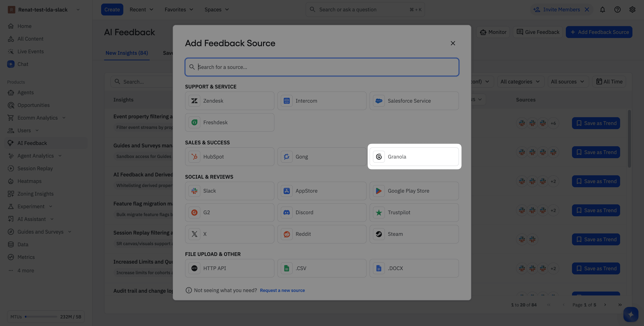Switch to New Insights (84) tab
This screenshot has width=644, height=326.
(x=127, y=53)
